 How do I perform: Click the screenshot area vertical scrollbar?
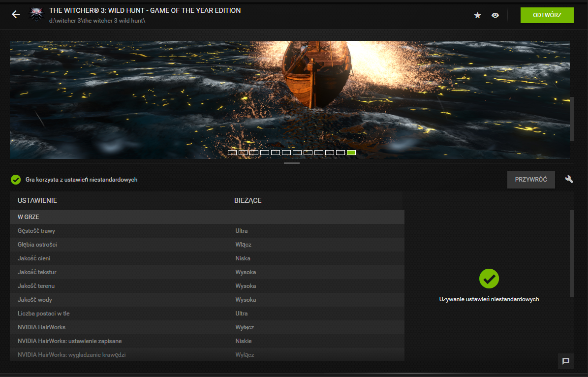571,119
